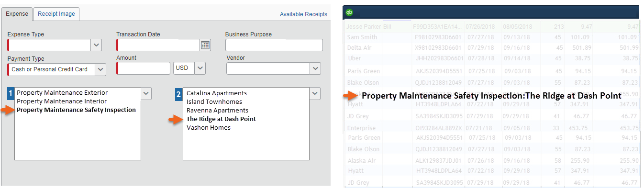Expand the USD currency dropdown

point(200,68)
